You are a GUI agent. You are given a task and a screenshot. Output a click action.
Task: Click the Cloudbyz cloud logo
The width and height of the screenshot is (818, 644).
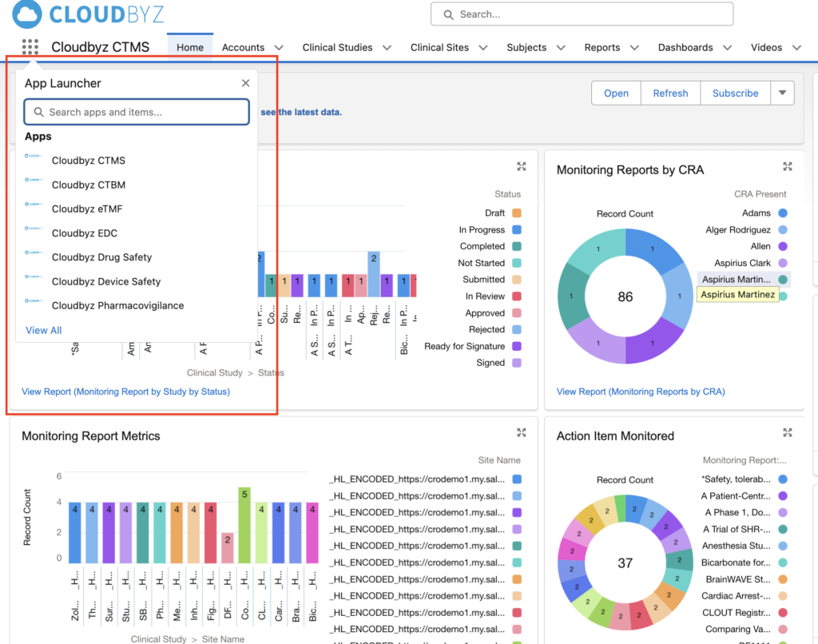(x=27, y=14)
